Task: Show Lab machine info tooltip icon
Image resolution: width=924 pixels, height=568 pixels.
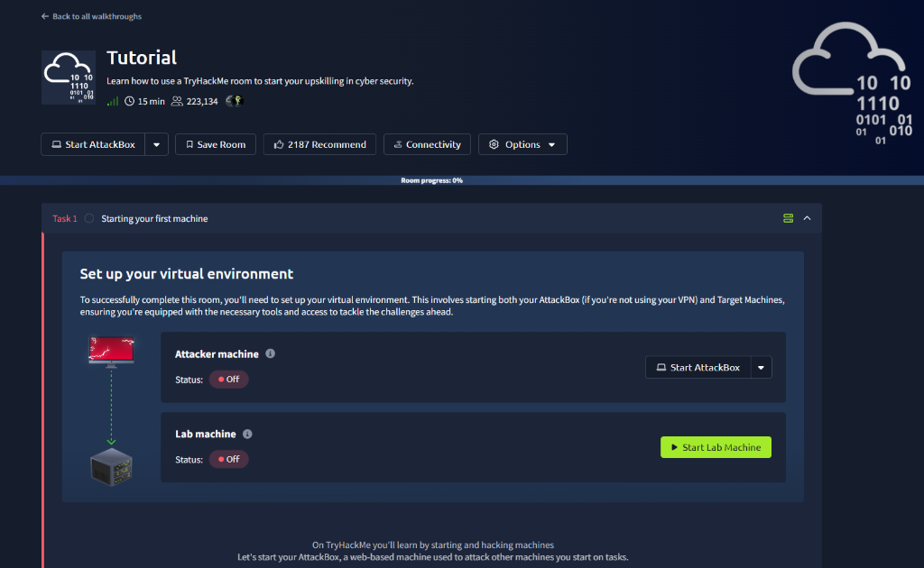Action: (247, 434)
